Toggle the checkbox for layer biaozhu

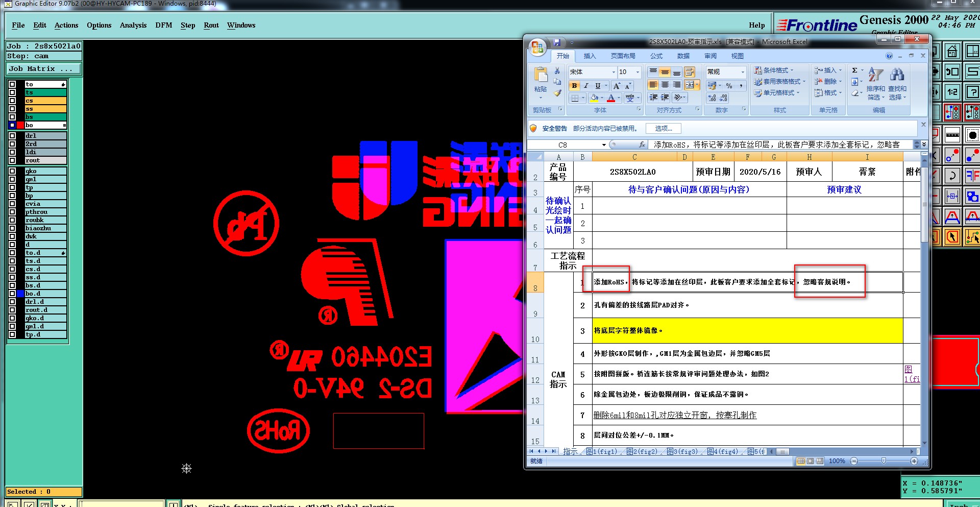coord(12,228)
